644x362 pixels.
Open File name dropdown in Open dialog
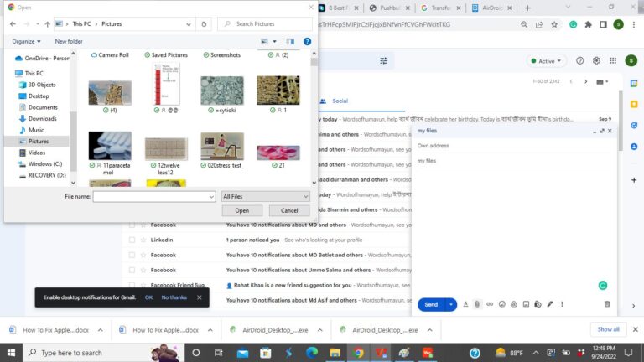[x=211, y=197]
